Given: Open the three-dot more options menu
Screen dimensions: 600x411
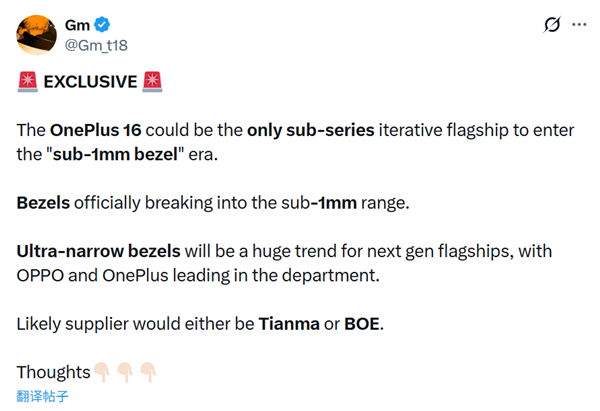Looking at the screenshot, I should (582, 23).
